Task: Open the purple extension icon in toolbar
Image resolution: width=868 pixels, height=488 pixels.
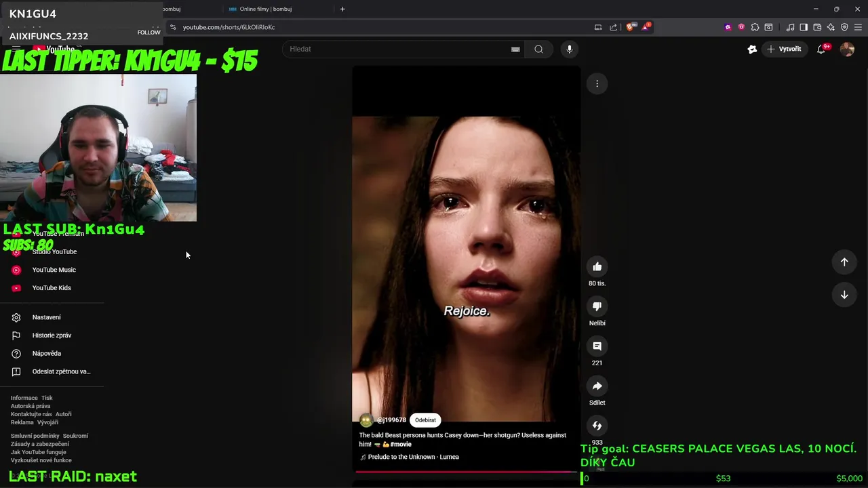Action: pos(728,27)
